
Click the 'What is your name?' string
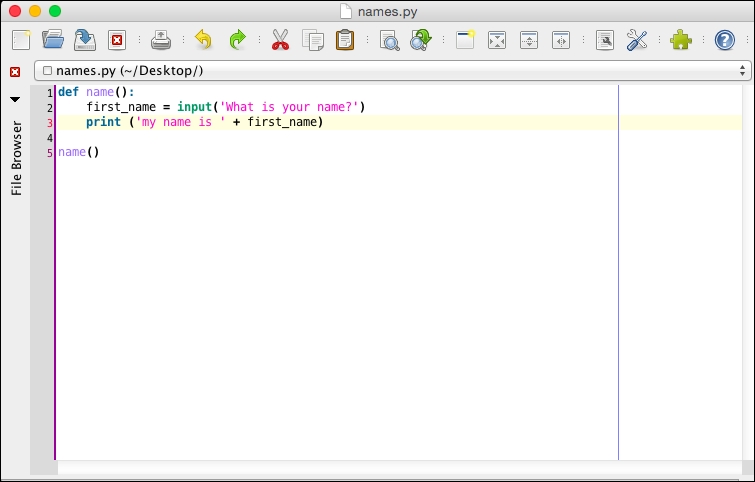[x=289, y=107]
